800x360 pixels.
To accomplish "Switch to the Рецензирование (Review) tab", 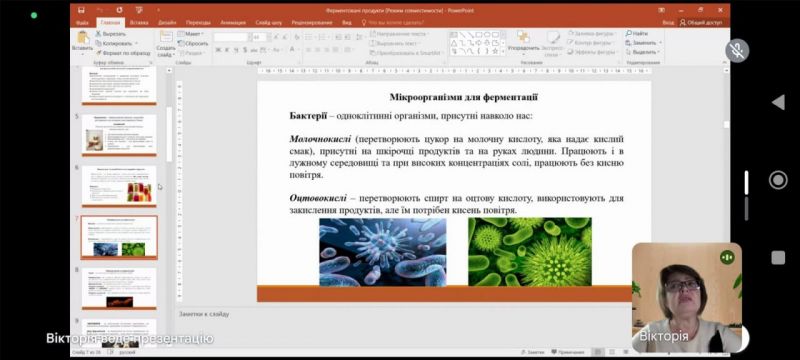I will [312, 23].
